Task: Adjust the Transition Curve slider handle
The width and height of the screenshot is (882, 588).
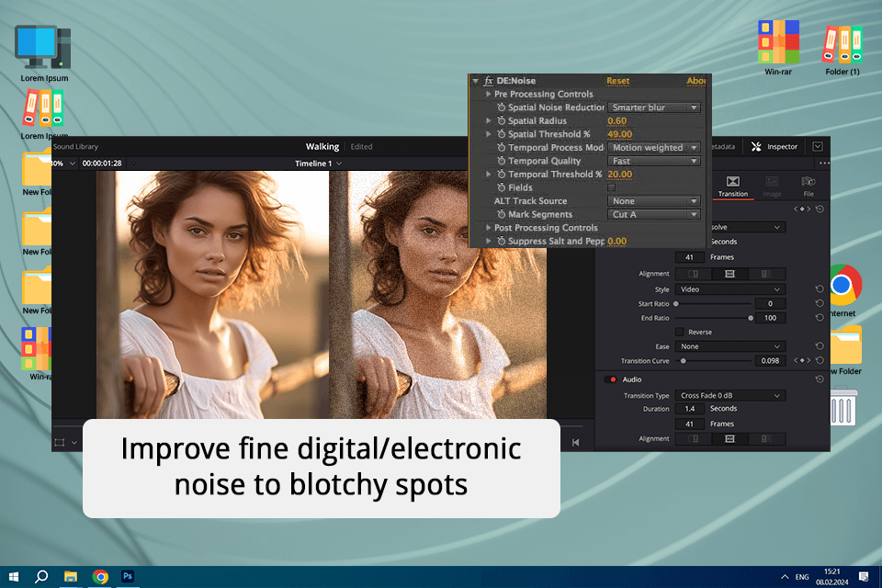Action: pyautogui.click(x=684, y=361)
